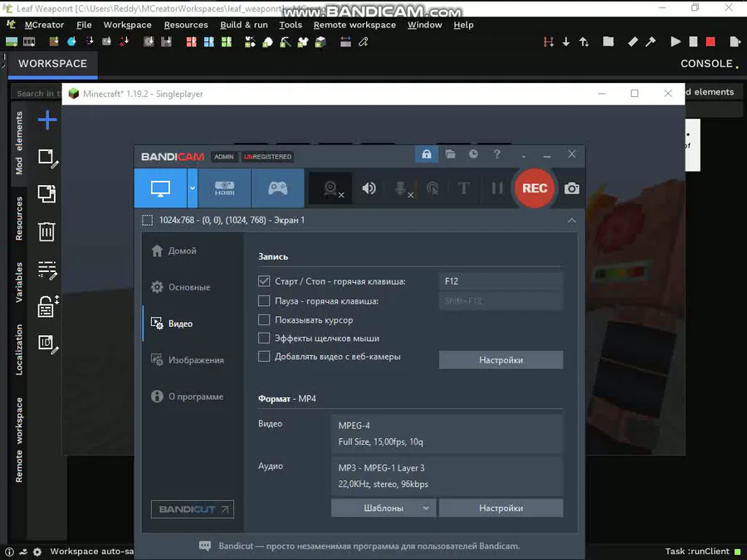
Task: Click format Настройки button beside Шаблоны
Action: coord(500,508)
